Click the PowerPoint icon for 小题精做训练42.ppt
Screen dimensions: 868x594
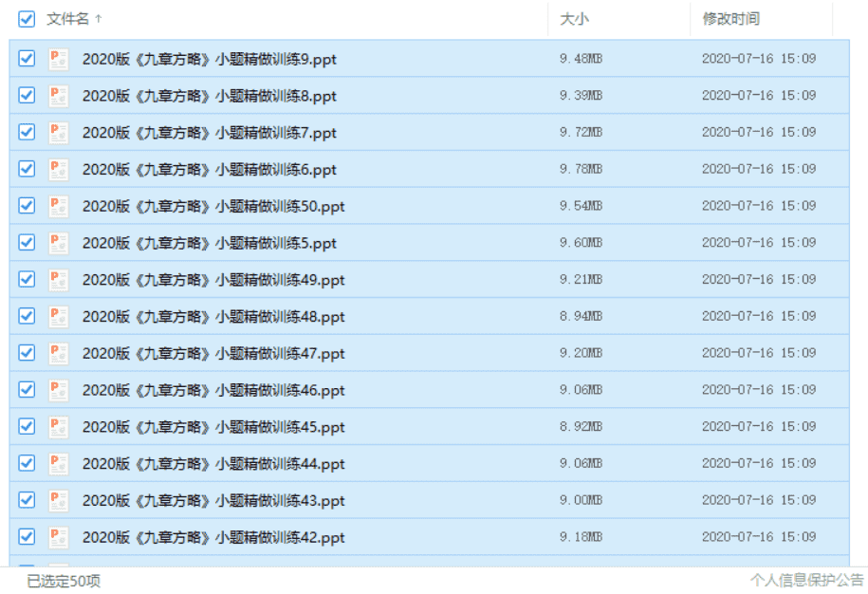(58, 537)
